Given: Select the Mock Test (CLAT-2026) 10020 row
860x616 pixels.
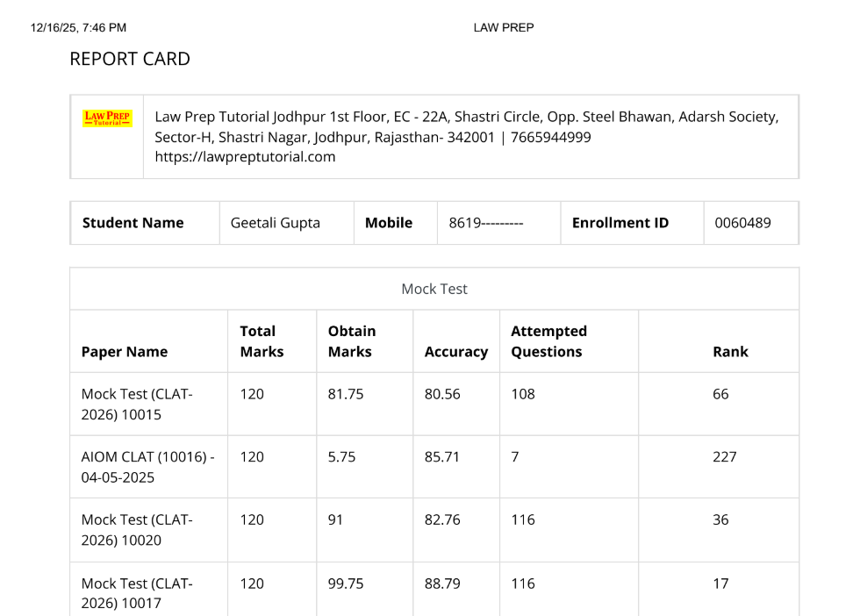Looking at the screenshot, I should (x=136, y=529).
